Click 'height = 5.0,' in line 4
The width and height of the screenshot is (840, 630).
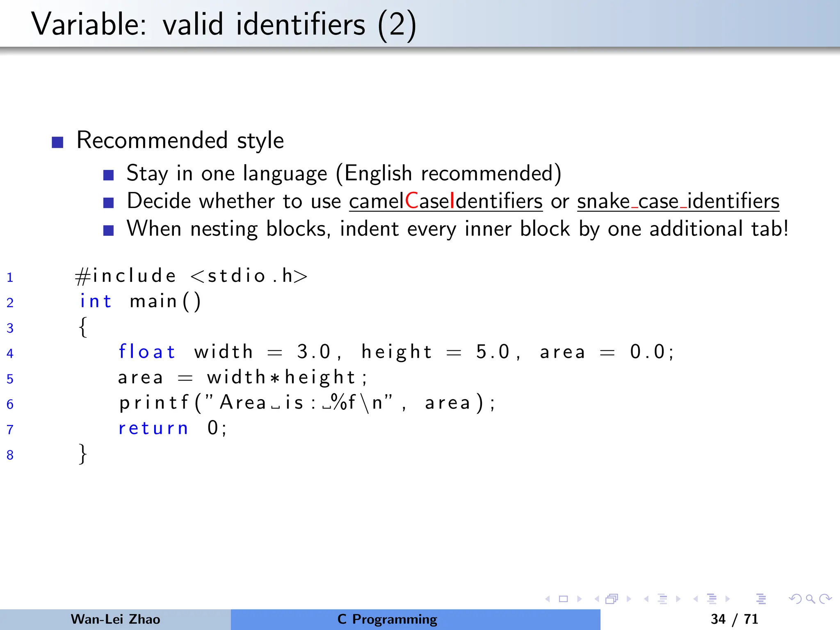[441, 352]
